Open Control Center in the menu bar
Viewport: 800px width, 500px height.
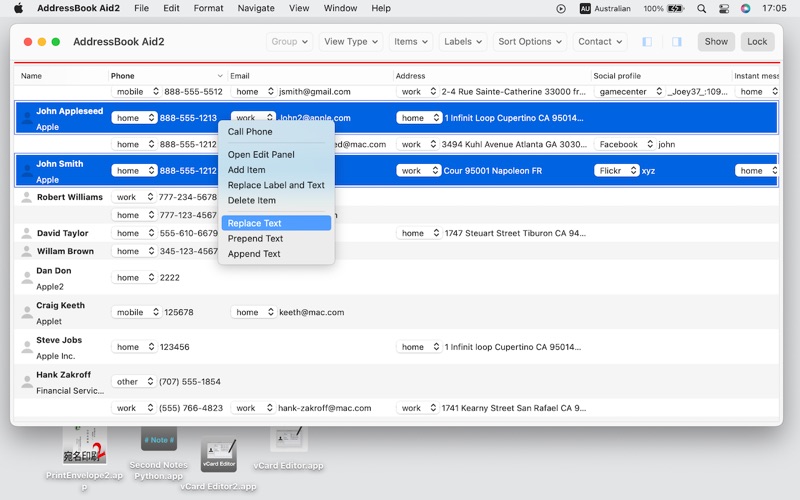(724, 8)
